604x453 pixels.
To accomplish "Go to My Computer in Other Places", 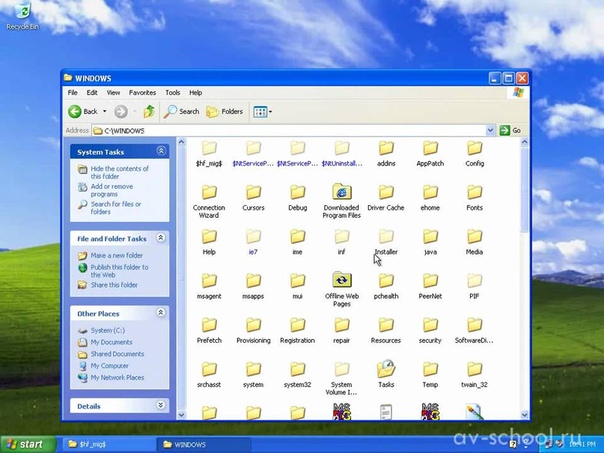I will click(109, 366).
